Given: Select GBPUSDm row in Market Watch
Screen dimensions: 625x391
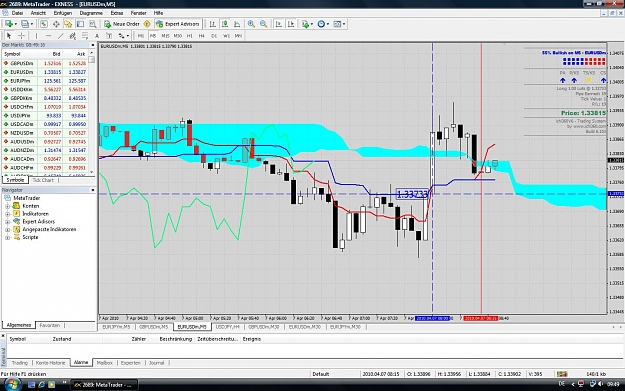Looking at the screenshot, I should (x=45, y=63).
